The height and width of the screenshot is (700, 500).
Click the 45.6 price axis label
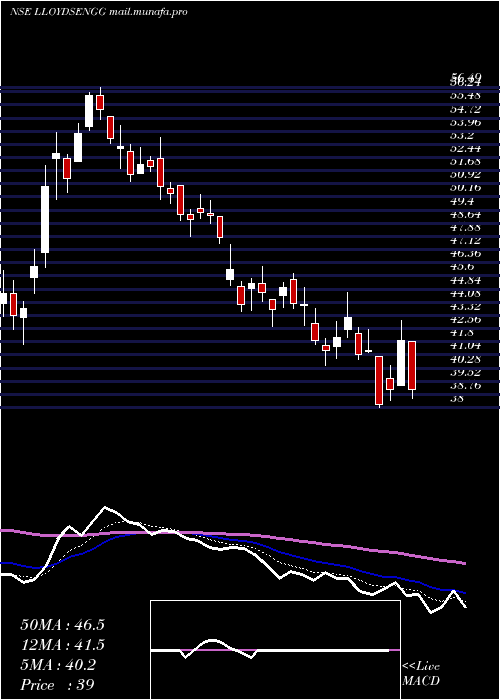462,267
